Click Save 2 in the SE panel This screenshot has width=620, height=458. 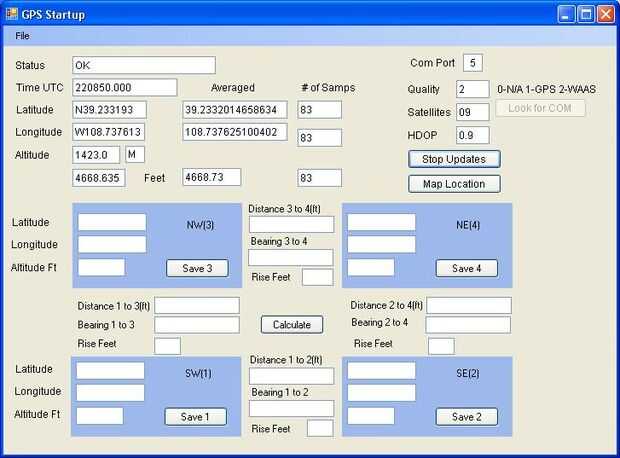(467, 417)
